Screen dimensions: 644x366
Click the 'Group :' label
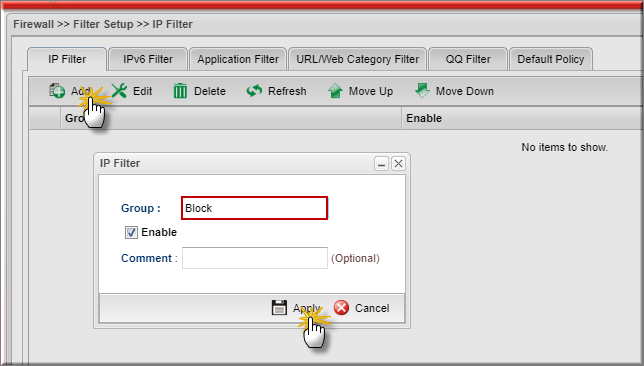(x=140, y=208)
